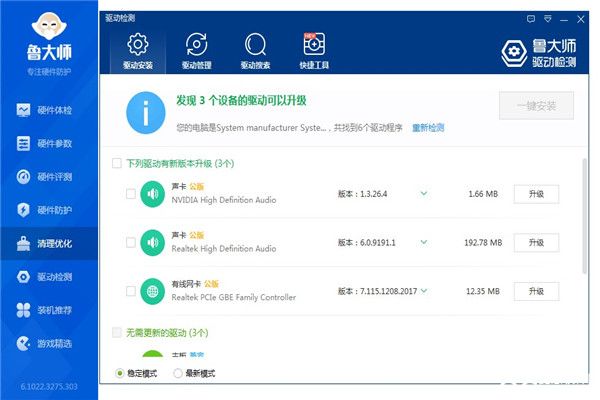Click Realtek PCIe GBE Family Controller name
Viewport: 600px width, 400px height.
tap(233, 297)
